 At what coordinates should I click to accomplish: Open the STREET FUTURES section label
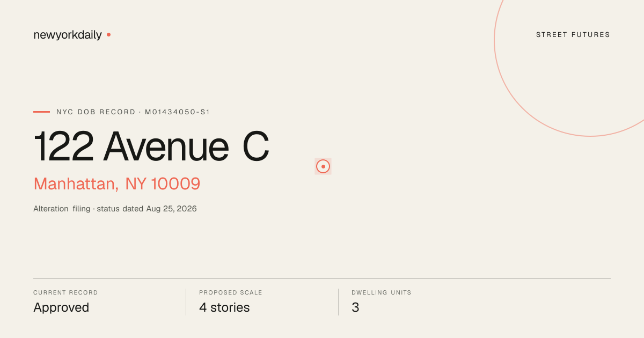pyautogui.click(x=573, y=35)
